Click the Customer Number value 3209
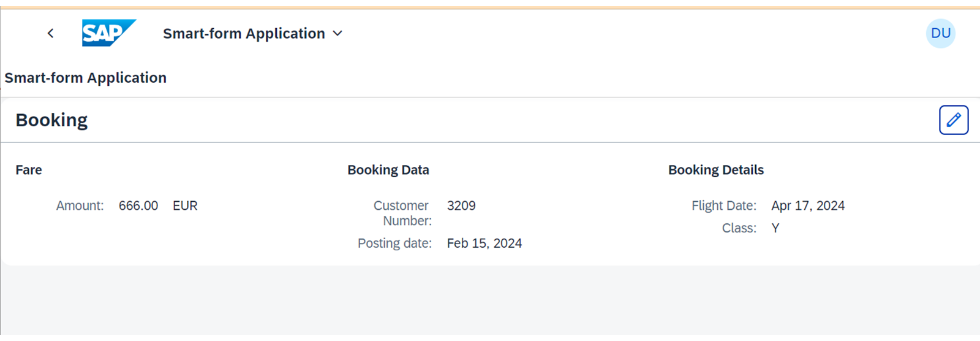The image size is (980, 341). coord(461,206)
